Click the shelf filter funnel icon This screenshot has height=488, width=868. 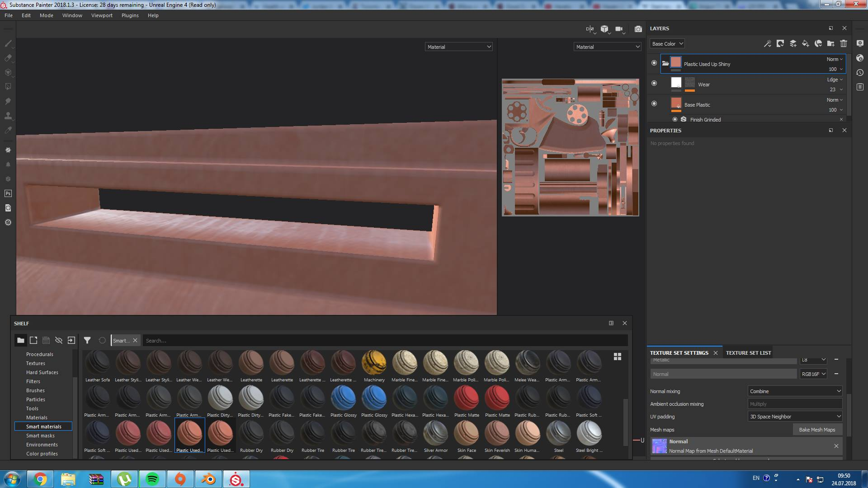87,340
